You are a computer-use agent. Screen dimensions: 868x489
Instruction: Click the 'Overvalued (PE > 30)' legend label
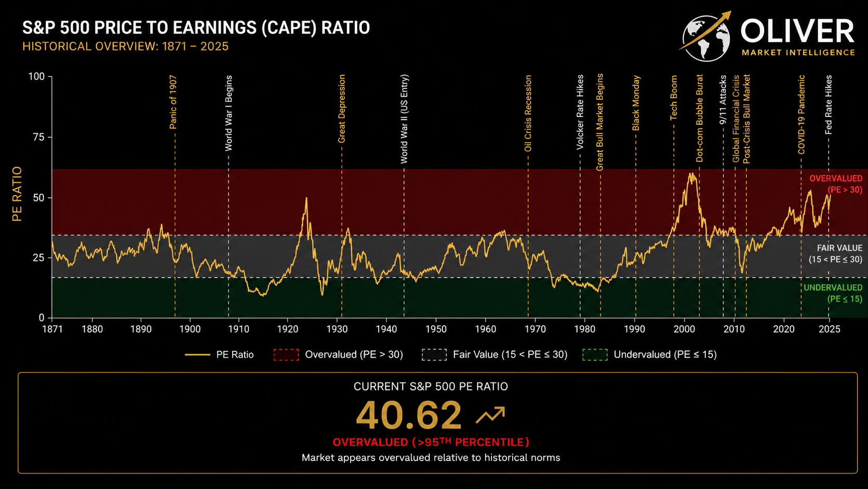tap(354, 355)
